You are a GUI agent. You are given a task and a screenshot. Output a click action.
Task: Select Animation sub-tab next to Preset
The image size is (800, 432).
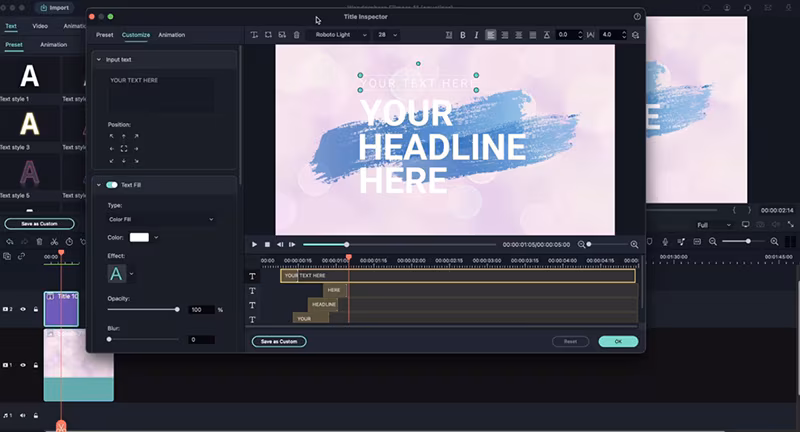(54, 44)
